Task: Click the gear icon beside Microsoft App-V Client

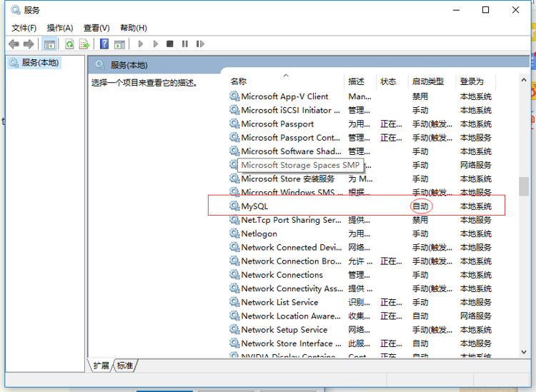Action: [x=234, y=96]
